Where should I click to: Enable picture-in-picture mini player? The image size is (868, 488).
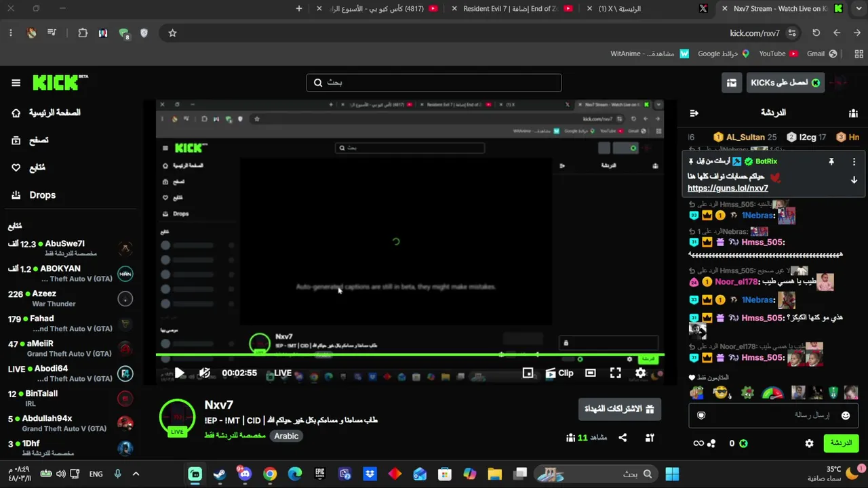pyautogui.click(x=528, y=373)
